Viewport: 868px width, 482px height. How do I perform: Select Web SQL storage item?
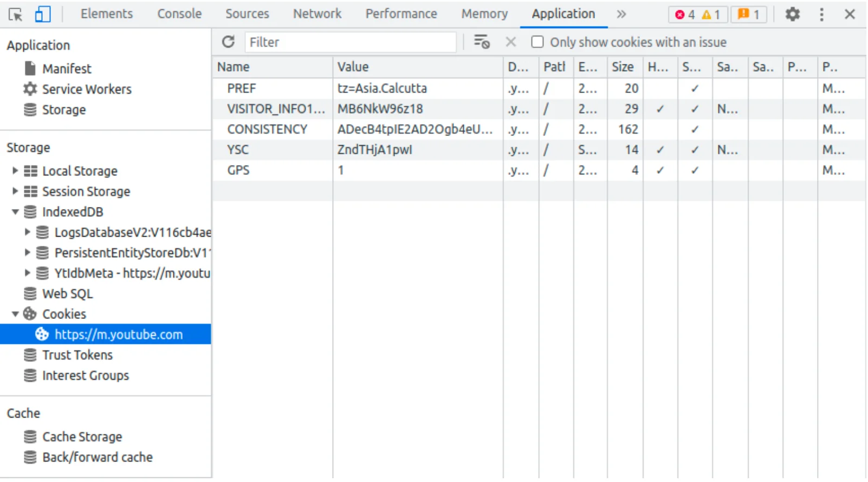tap(67, 294)
